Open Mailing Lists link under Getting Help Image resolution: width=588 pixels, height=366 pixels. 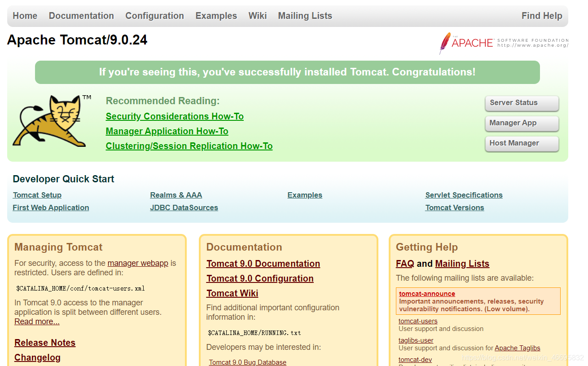(x=462, y=264)
